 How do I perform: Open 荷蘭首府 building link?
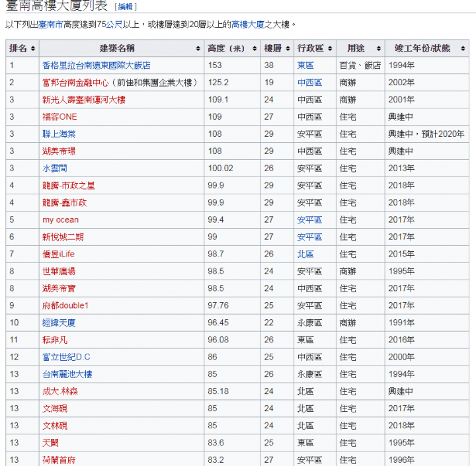click(59, 460)
